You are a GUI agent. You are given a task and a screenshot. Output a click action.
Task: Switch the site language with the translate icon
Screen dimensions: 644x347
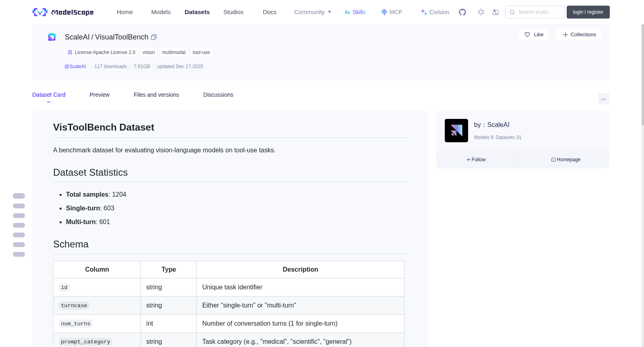495,12
